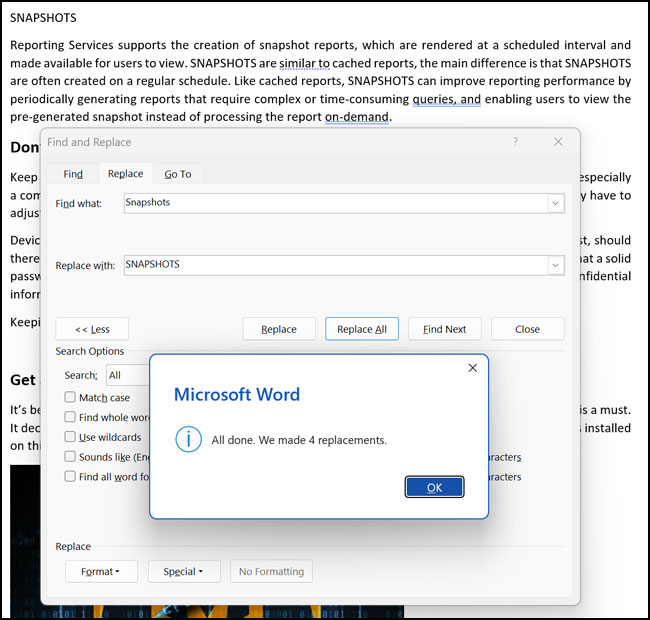The image size is (650, 620).
Task: Click the underlined 'queries, and' text
Action: point(446,99)
